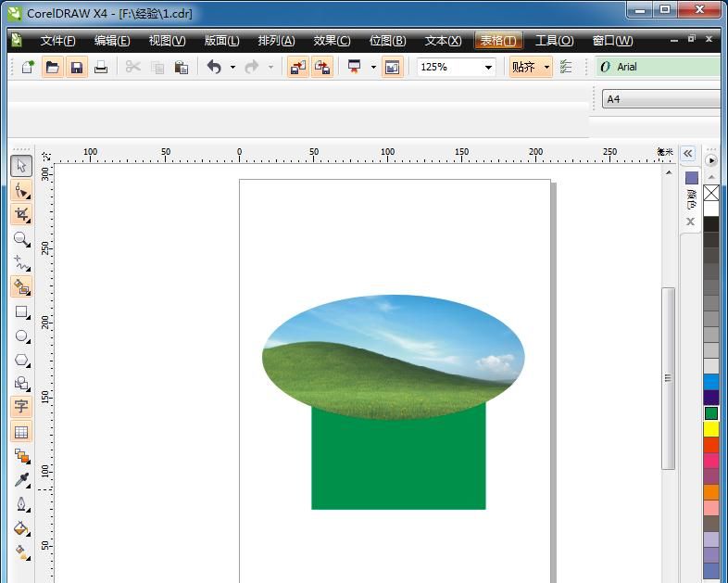The image size is (728, 583).
Task: Select the Interactive Blend tool
Action: (21, 456)
